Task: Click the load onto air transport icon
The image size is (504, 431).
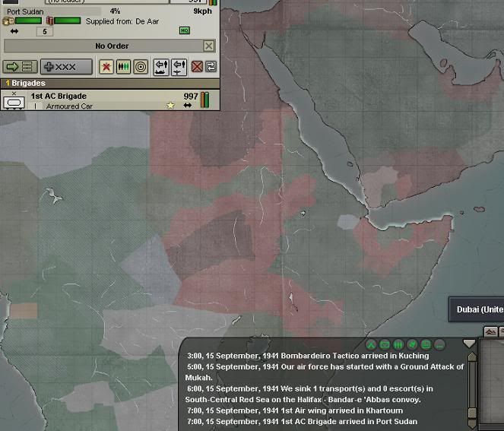Action: [x=179, y=67]
